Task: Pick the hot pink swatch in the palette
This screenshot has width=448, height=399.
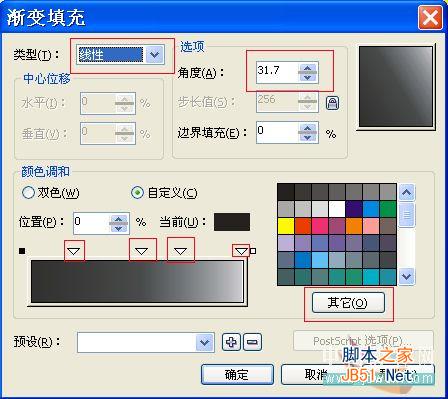Action: tap(320, 226)
